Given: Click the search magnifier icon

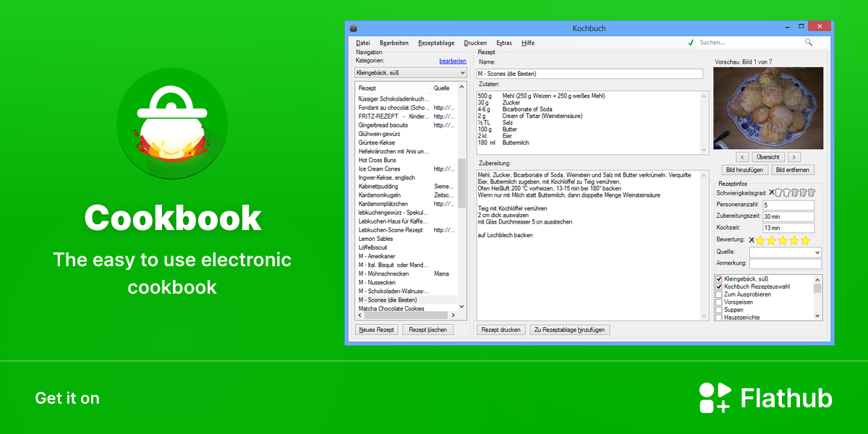Looking at the screenshot, I should [809, 43].
